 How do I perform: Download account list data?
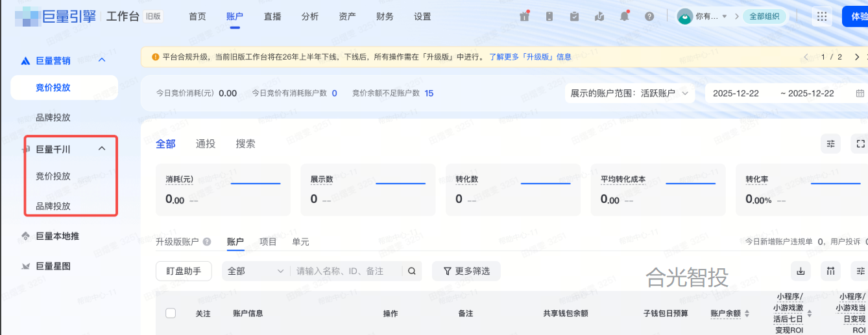(801, 271)
